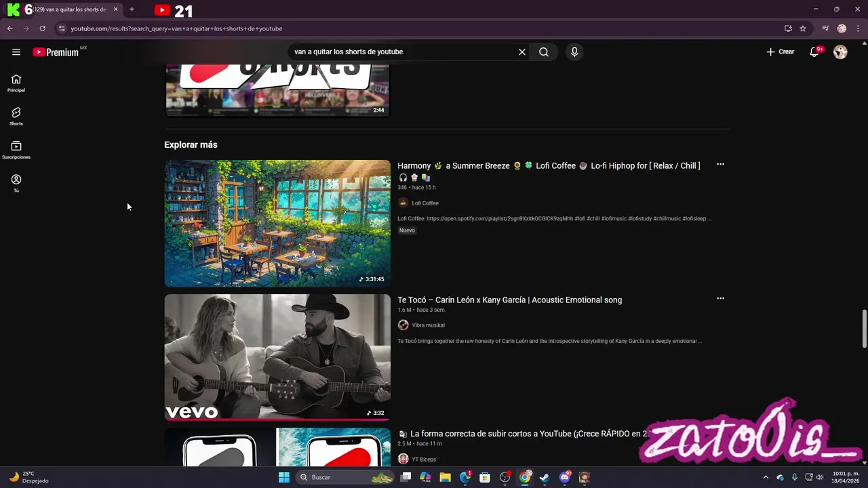Open Suscripciones in the sidebar
Viewport: 868px width, 488px height.
[x=16, y=150]
